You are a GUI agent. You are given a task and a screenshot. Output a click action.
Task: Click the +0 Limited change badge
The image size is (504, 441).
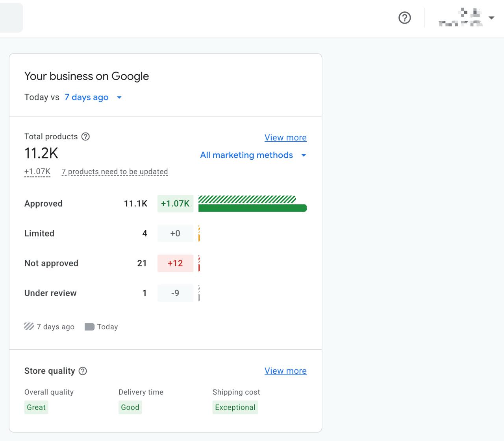click(x=175, y=233)
